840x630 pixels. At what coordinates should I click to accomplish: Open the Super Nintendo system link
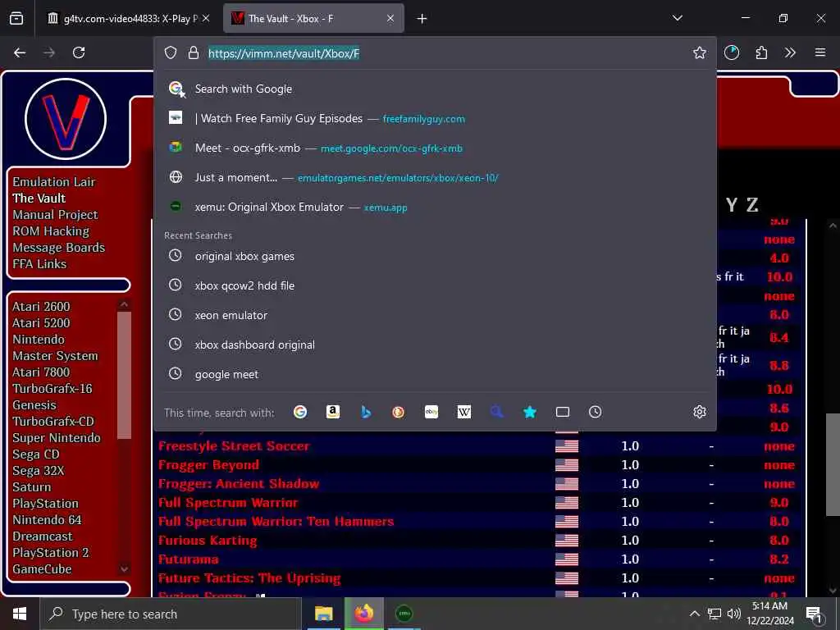pyautogui.click(x=57, y=438)
